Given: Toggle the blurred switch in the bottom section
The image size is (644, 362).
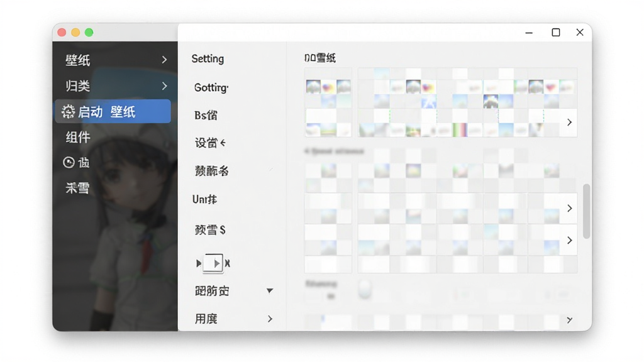Looking at the screenshot, I should [x=364, y=289].
